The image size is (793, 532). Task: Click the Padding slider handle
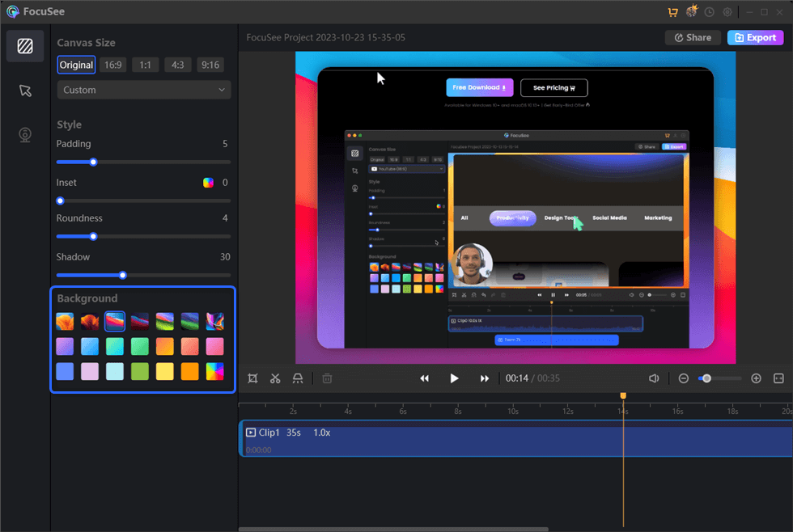pyautogui.click(x=93, y=163)
